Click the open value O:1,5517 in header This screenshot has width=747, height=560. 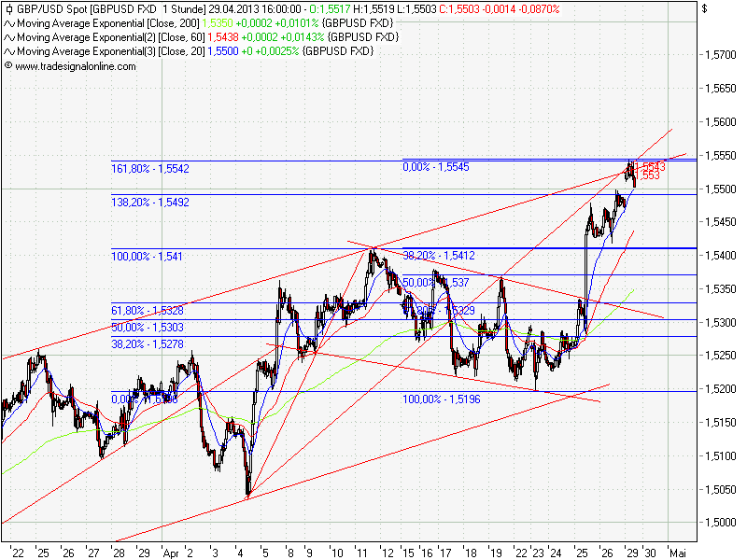click(330, 9)
